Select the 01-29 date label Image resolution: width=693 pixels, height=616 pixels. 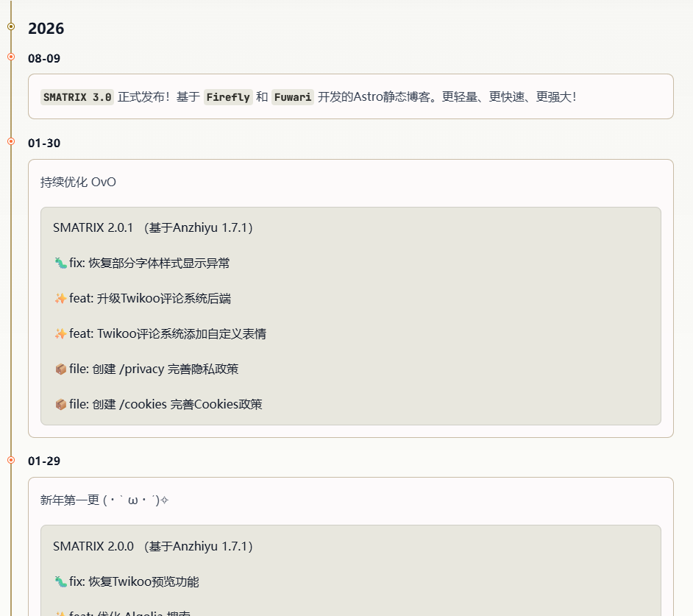point(44,461)
